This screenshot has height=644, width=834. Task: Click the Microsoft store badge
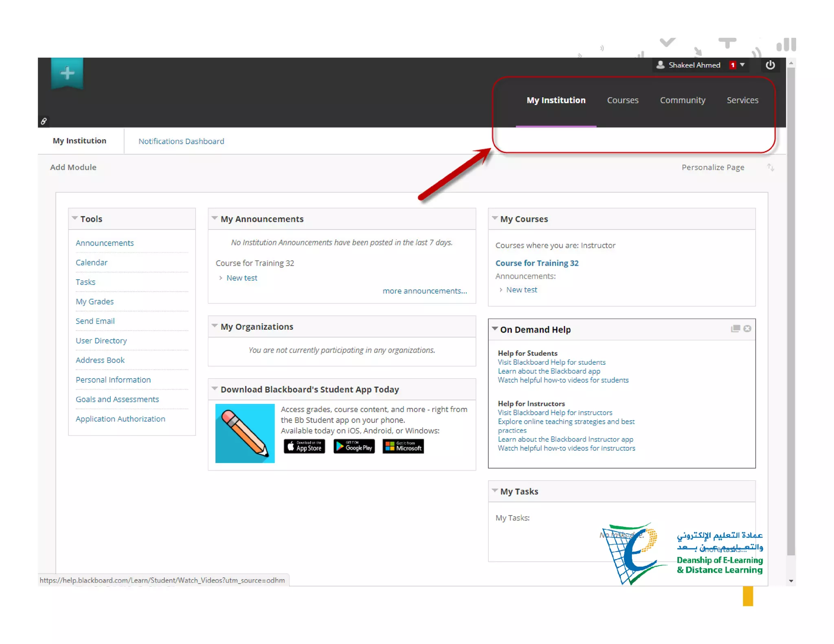(403, 447)
